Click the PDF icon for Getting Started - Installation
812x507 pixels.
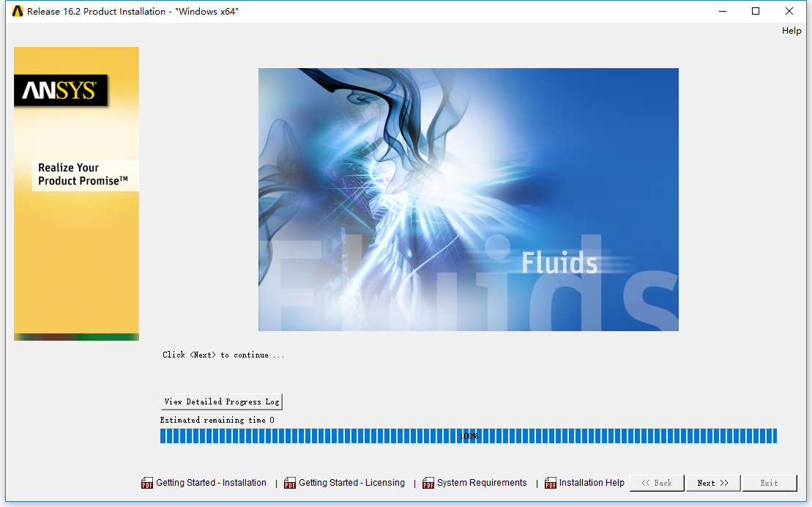(x=147, y=483)
